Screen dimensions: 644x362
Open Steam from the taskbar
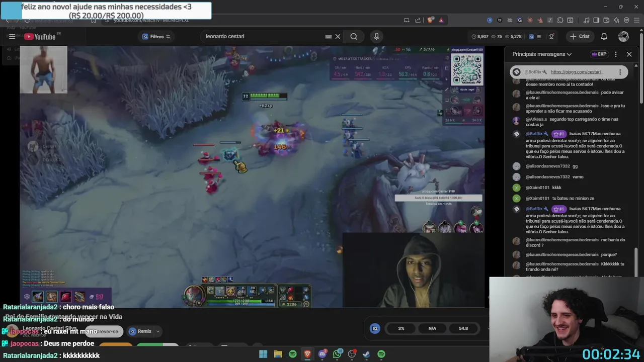pos(366,354)
